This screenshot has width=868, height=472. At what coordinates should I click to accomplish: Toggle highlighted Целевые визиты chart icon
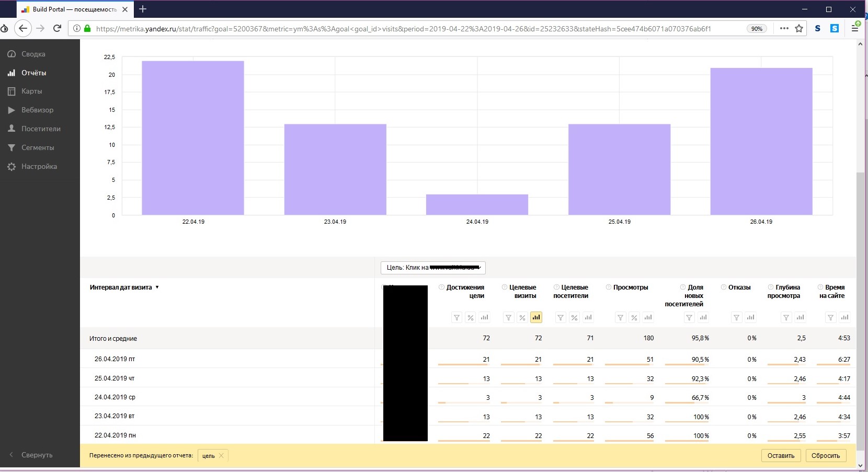[536, 317]
